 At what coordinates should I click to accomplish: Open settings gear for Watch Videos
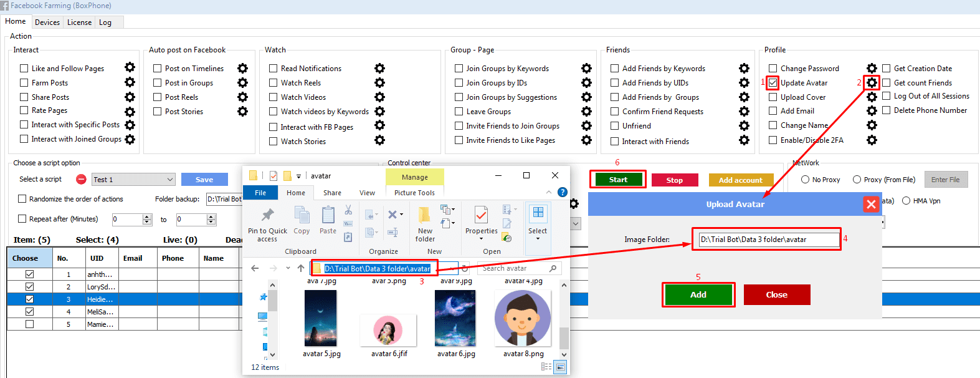click(379, 97)
